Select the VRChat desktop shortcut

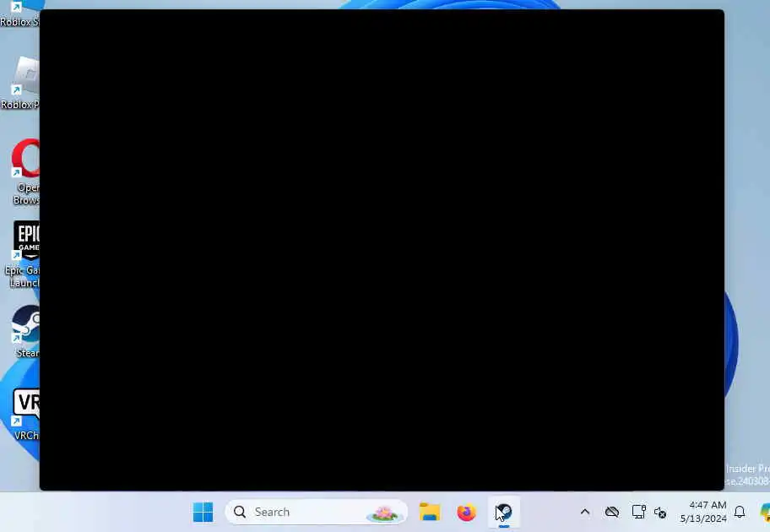25,415
